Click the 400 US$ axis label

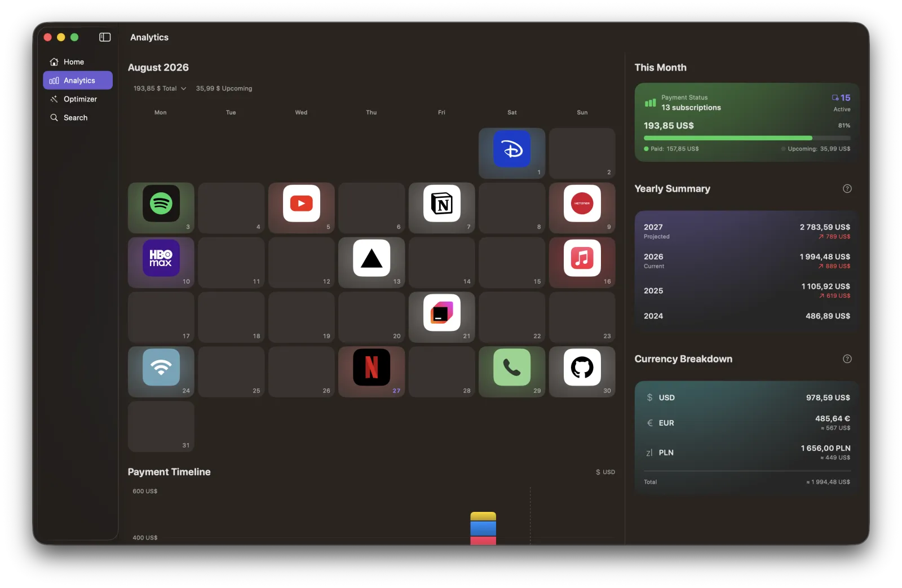145,538
